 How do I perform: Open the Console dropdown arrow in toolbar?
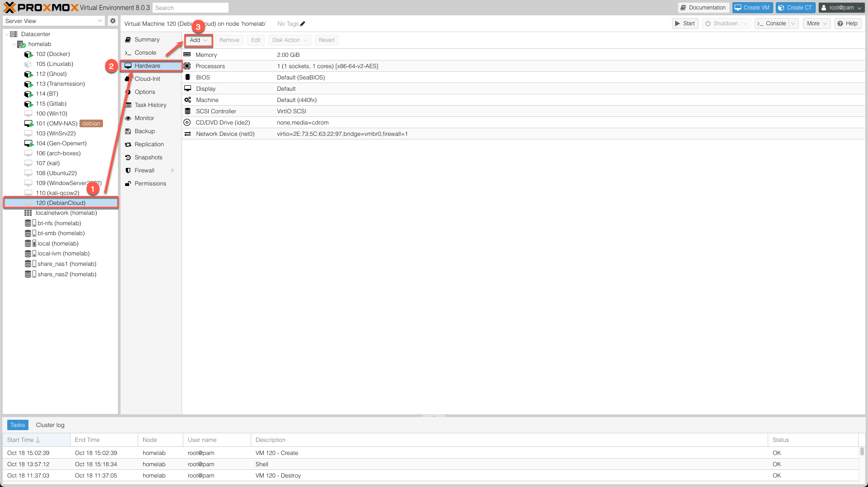793,23
